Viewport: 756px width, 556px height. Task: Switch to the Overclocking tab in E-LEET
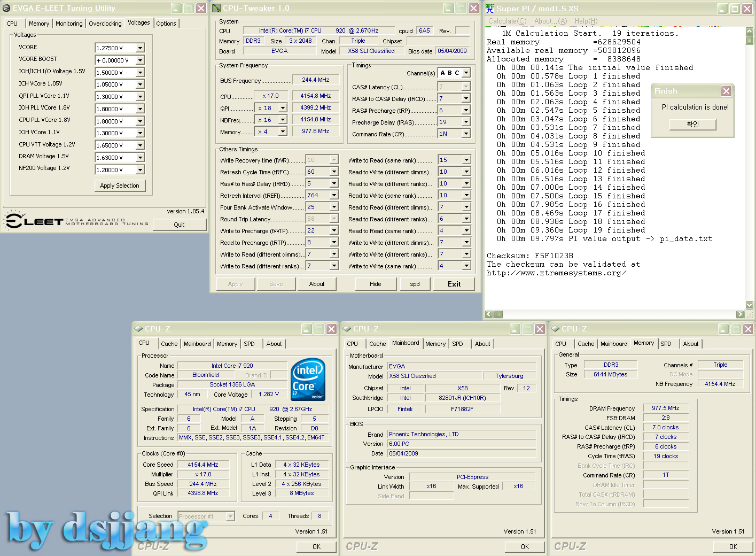[105, 24]
